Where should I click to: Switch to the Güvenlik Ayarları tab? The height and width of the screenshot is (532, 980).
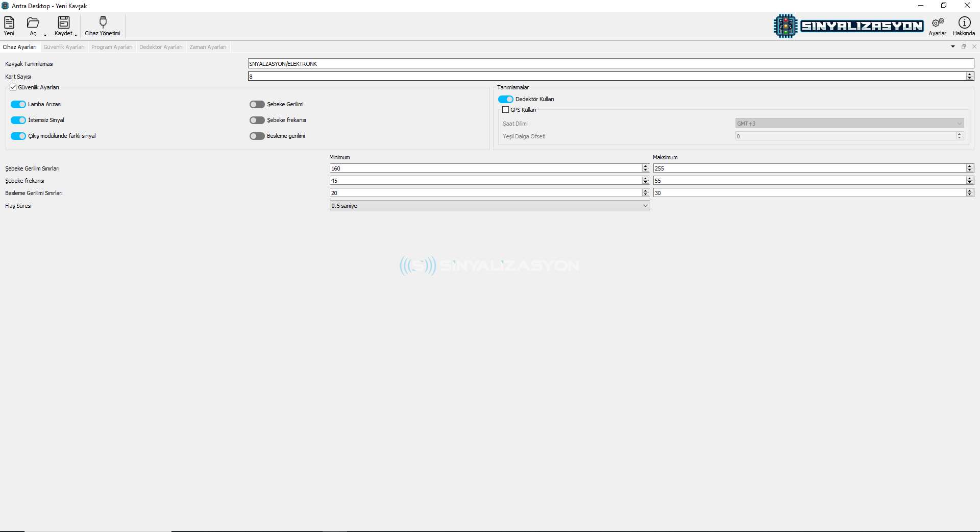coord(64,47)
